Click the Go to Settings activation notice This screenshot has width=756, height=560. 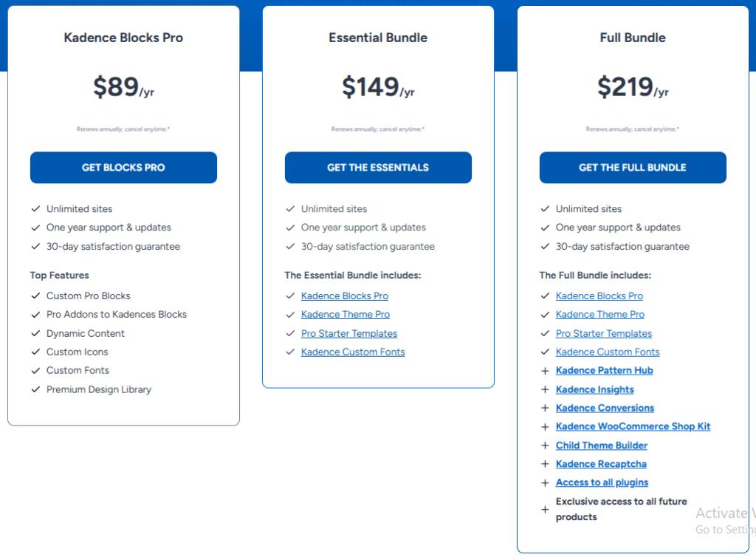(724, 530)
